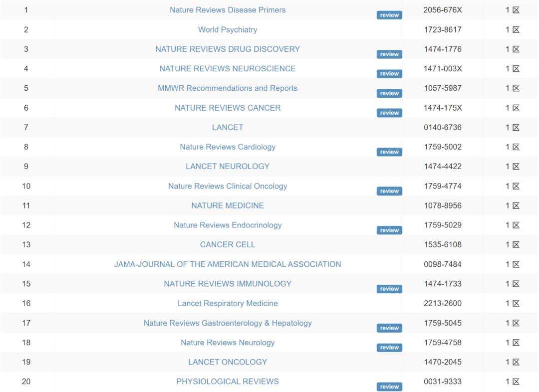Click zone icon in Gastroenterology & Hepatology row
The width and height of the screenshot is (539, 392).
click(x=516, y=323)
